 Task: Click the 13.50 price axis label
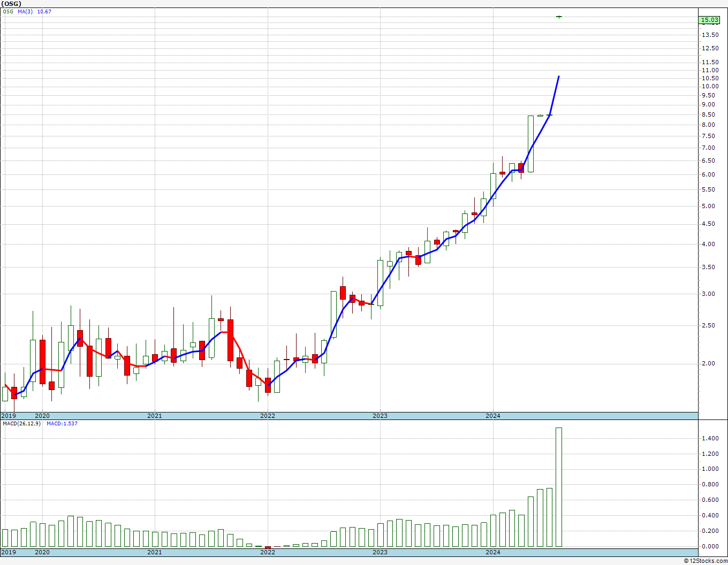pos(710,35)
